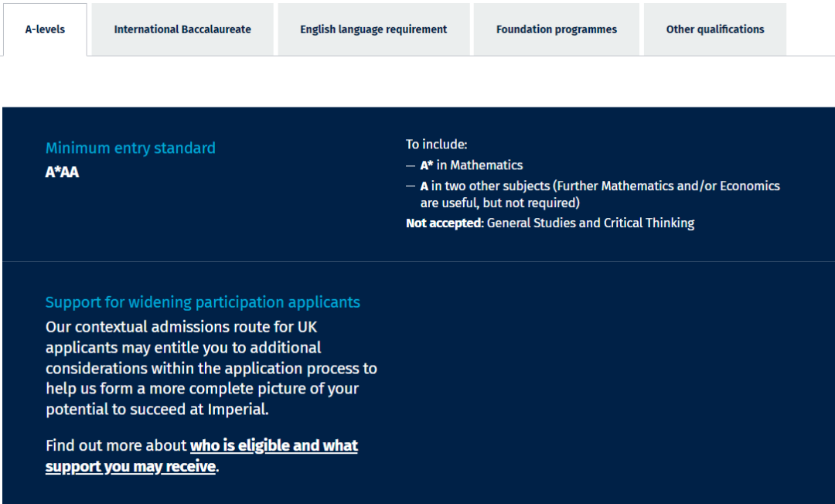
Task: Open the English language requirement tab
Action: (x=373, y=29)
